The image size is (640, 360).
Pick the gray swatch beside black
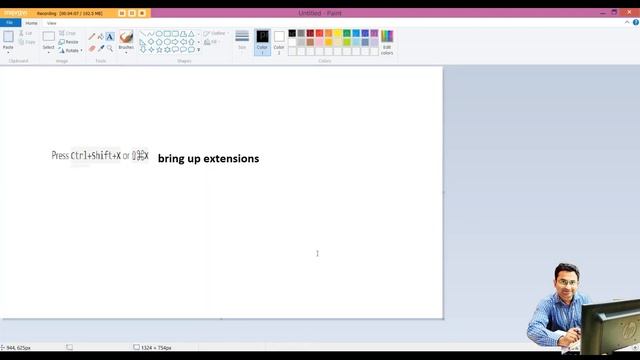tap(301, 33)
